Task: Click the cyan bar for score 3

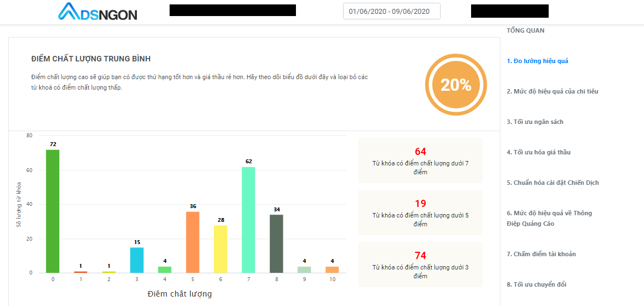Action: 137,260
